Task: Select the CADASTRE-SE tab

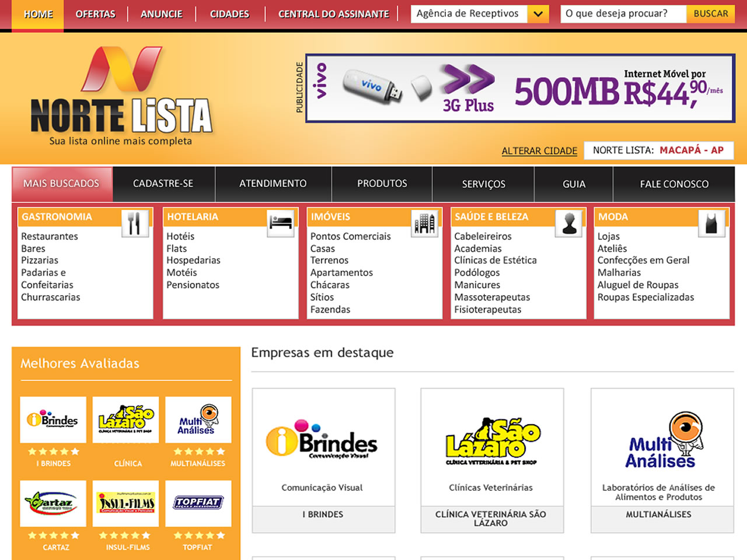Action: pyautogui.click(x=163, y=184)
